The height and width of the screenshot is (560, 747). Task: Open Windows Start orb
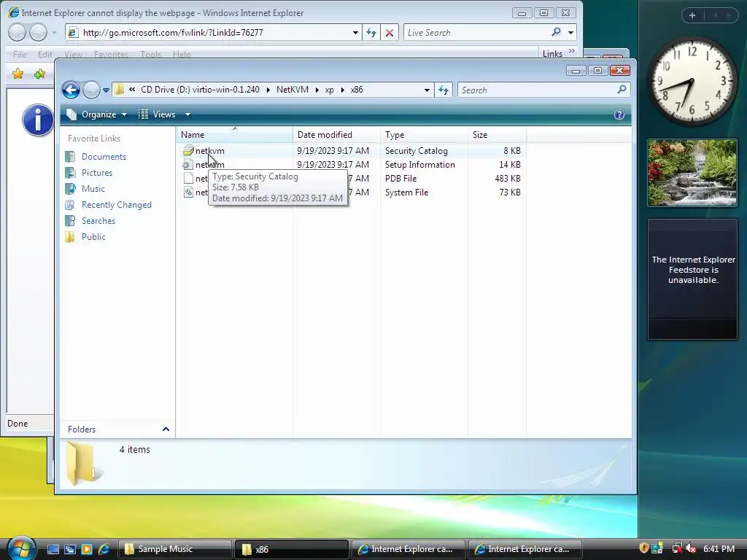coord(21,548)
